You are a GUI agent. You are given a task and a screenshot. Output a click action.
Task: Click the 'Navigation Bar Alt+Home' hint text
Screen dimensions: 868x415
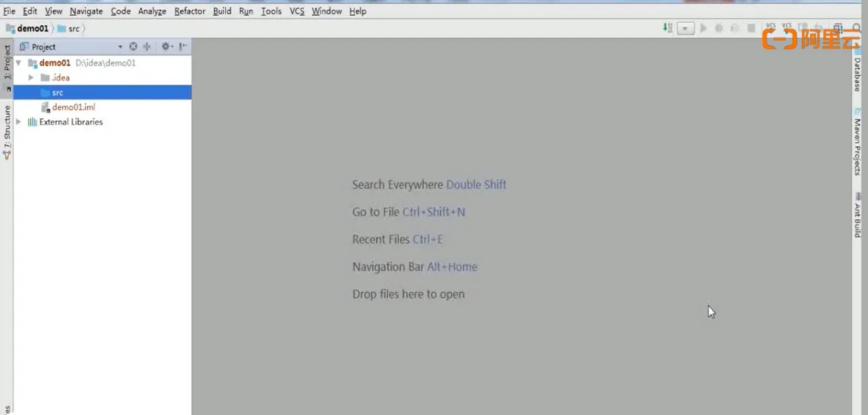415,267
